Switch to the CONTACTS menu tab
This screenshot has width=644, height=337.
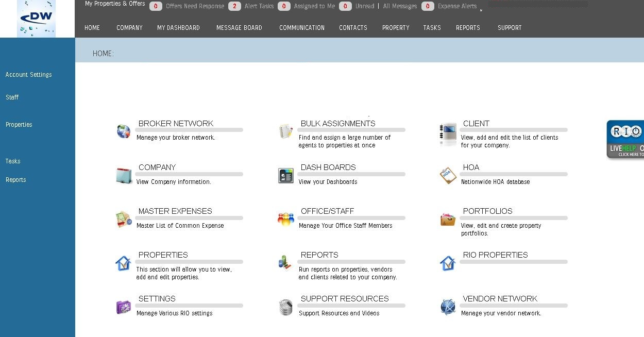tap(353, 28)
